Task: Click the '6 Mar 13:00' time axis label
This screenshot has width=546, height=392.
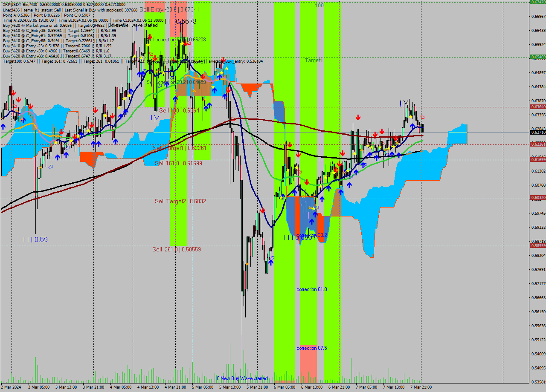Action: tap(312, 387)
